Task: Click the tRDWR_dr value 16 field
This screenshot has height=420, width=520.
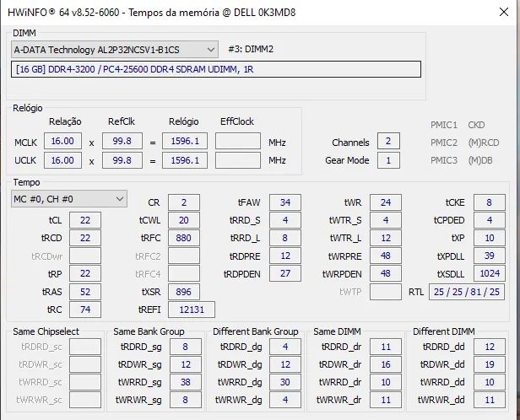Action: [386, 364]
